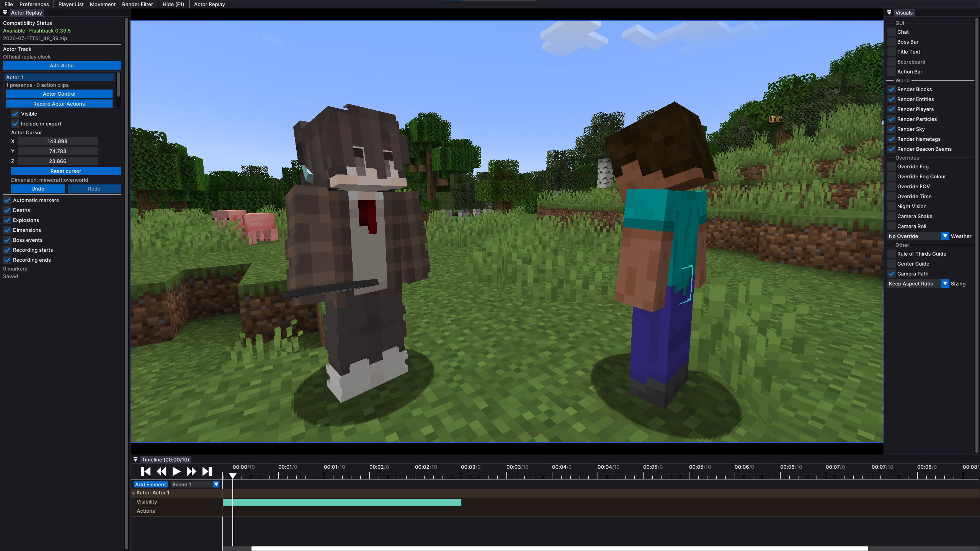The image size is (980, 551).
Task: Click Hide (F1) menu item
Action: pos(173,4)
